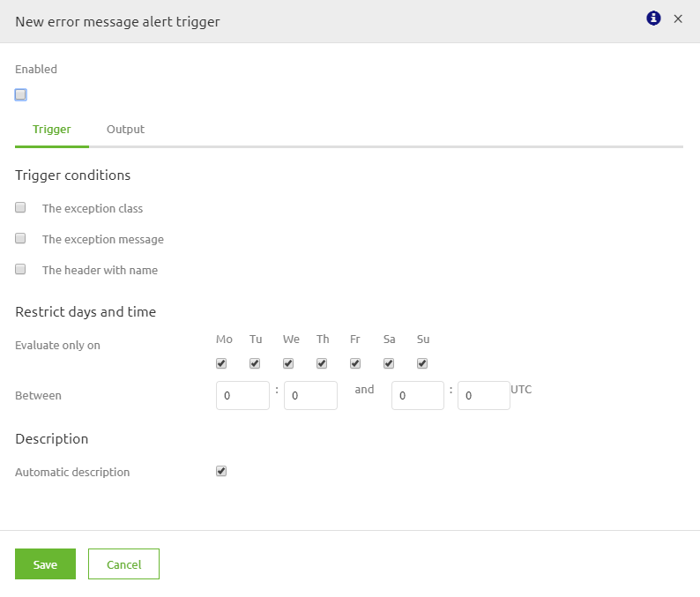Click the Between start minute field
Screen dimensions: 700x597
(x=310, y=395)
